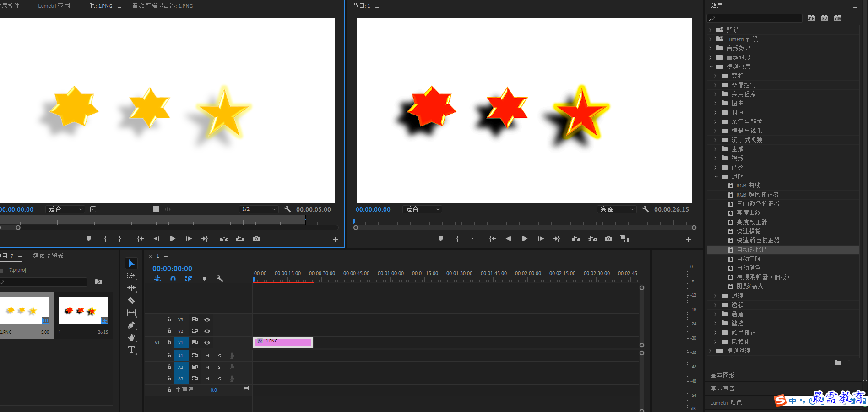
Task: Add marker in timeline header
Action: click(204, 279)
